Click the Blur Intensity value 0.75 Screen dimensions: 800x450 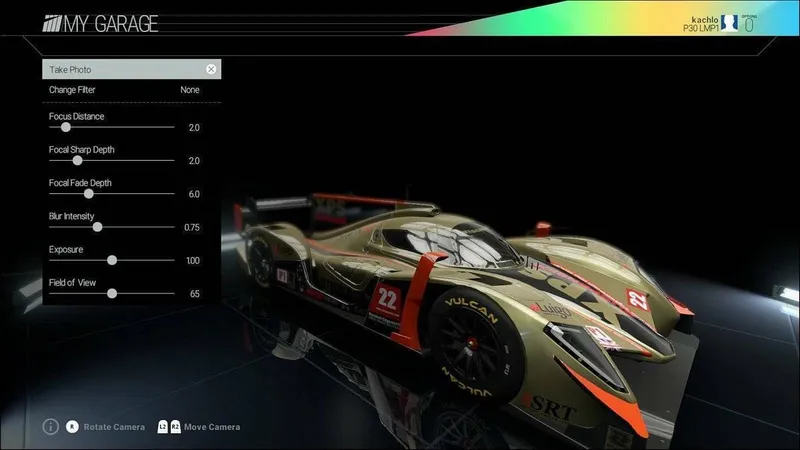(x=192, y=228)
